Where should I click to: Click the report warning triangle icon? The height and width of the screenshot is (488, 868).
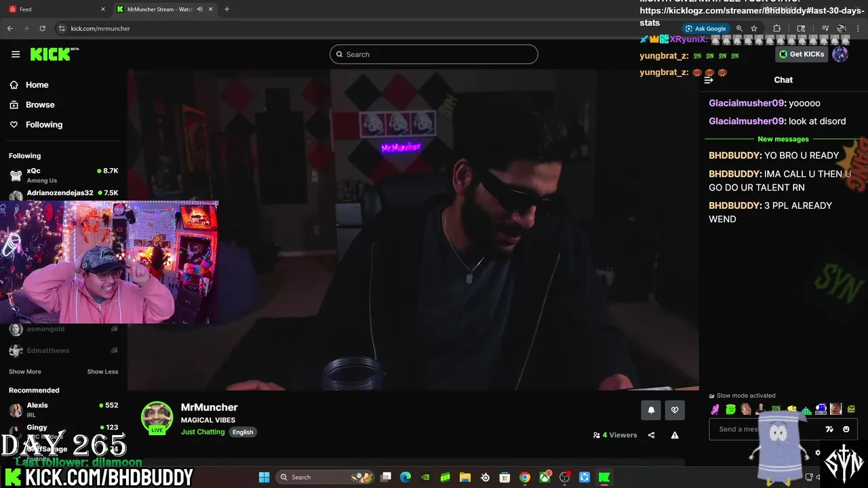pos(675,435)
